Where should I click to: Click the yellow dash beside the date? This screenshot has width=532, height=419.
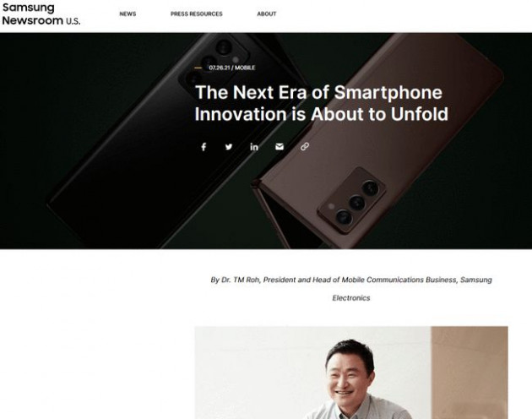[198, 68]
